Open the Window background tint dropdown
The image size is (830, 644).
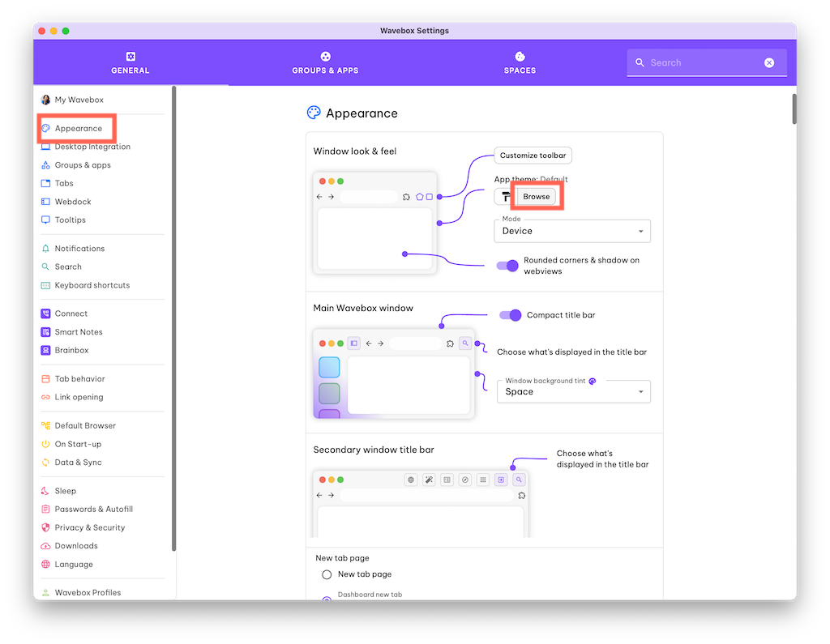tap(574, 391)
